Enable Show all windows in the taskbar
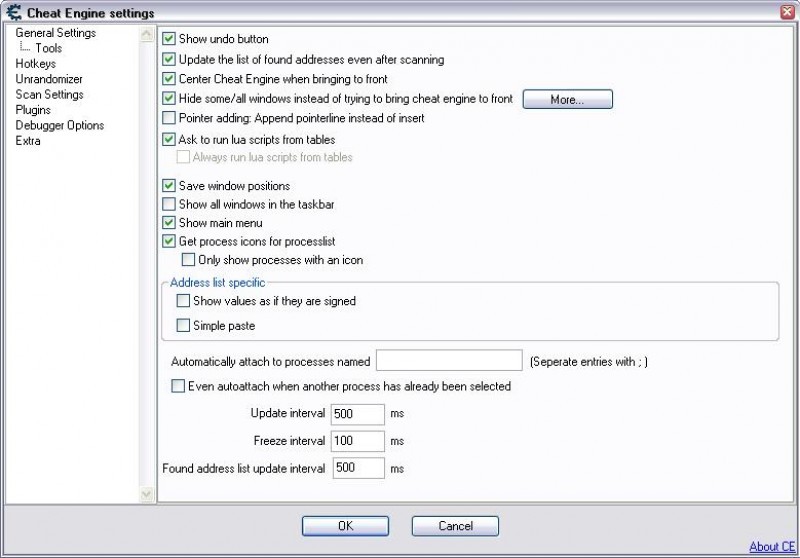 tap(168, 204)
